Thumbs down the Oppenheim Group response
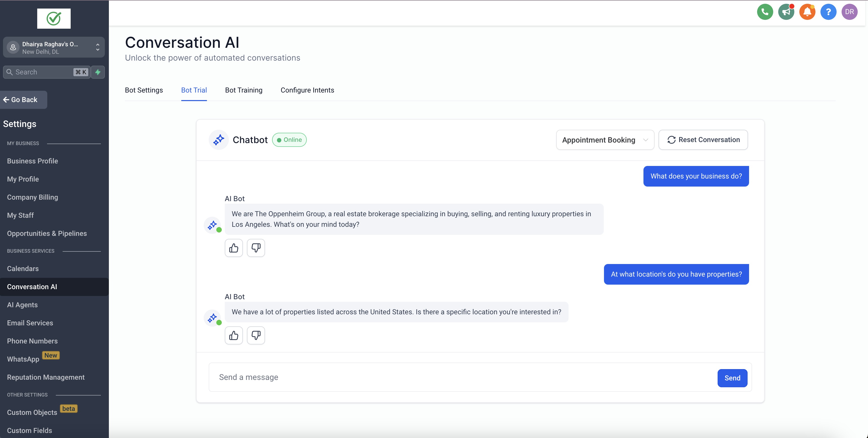This screenshot has width=868, height=438. click(256, 248)
